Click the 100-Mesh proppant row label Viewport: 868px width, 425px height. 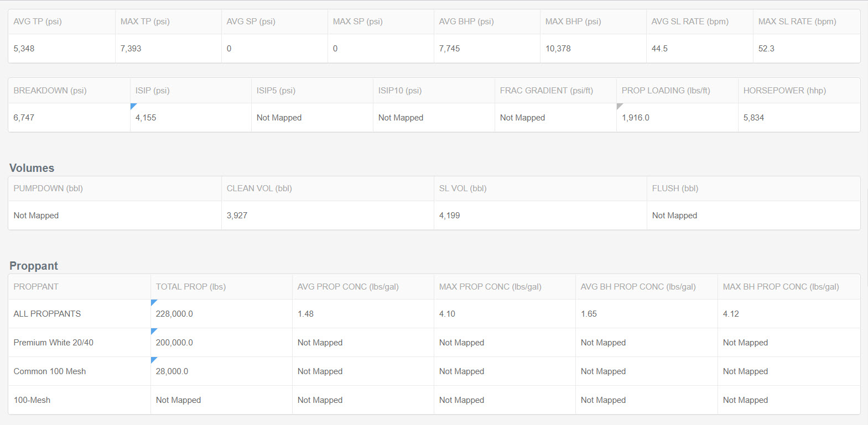(32, 400)
